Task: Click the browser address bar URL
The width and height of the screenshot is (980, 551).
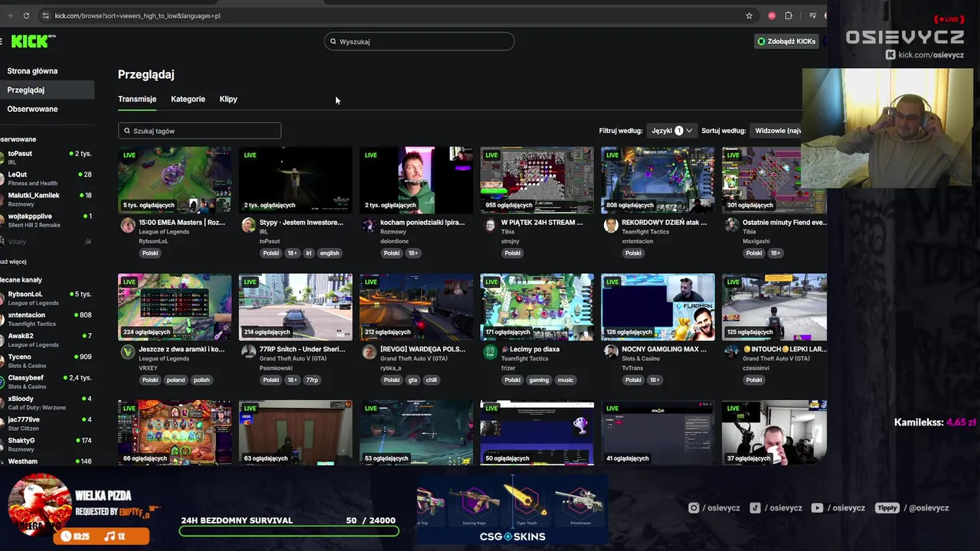Action: (x=138, y=15)
